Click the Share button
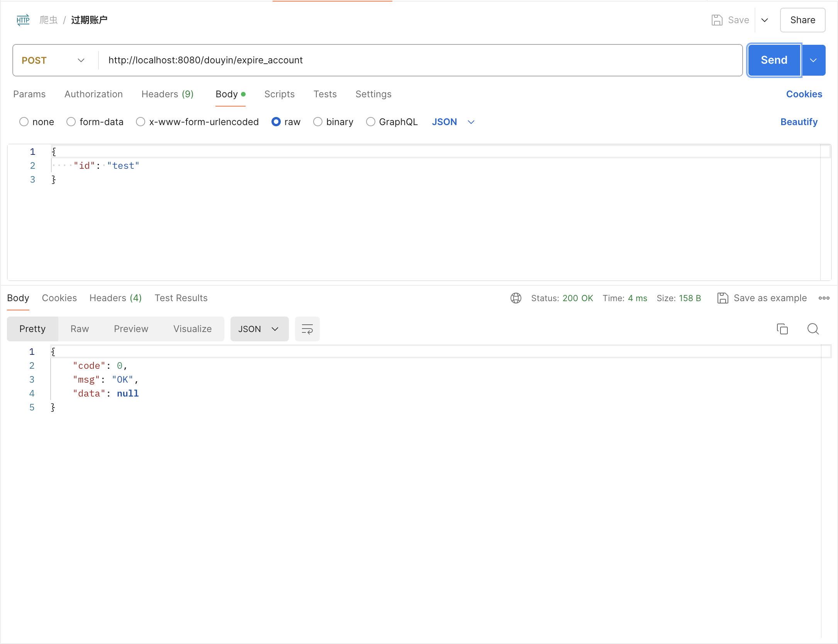The width and height of the screenshot is (838, 644). point(802,20)
